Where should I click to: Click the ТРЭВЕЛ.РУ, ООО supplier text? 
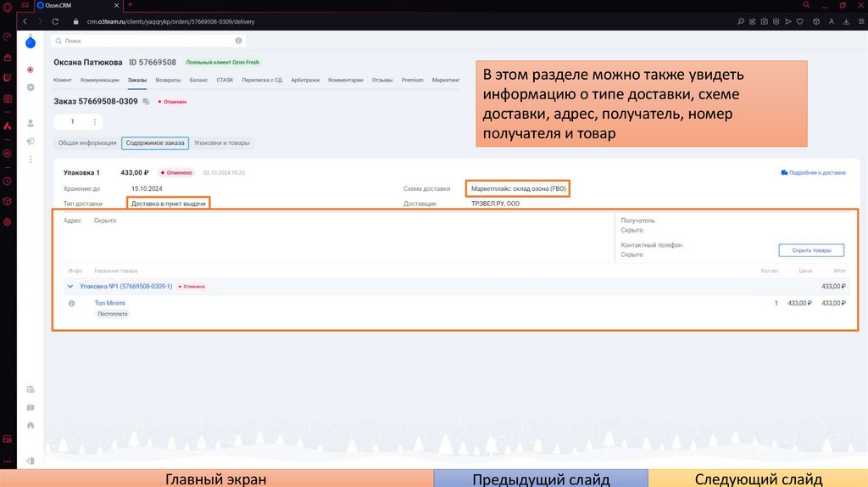click(x=495, y=204)
